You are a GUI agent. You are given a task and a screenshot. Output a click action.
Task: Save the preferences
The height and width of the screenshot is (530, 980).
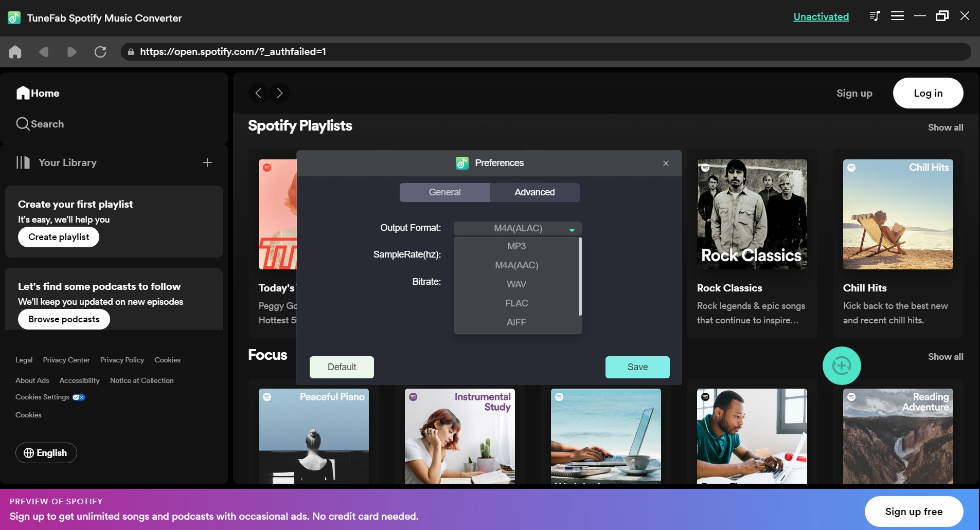(x=637, y=367)
